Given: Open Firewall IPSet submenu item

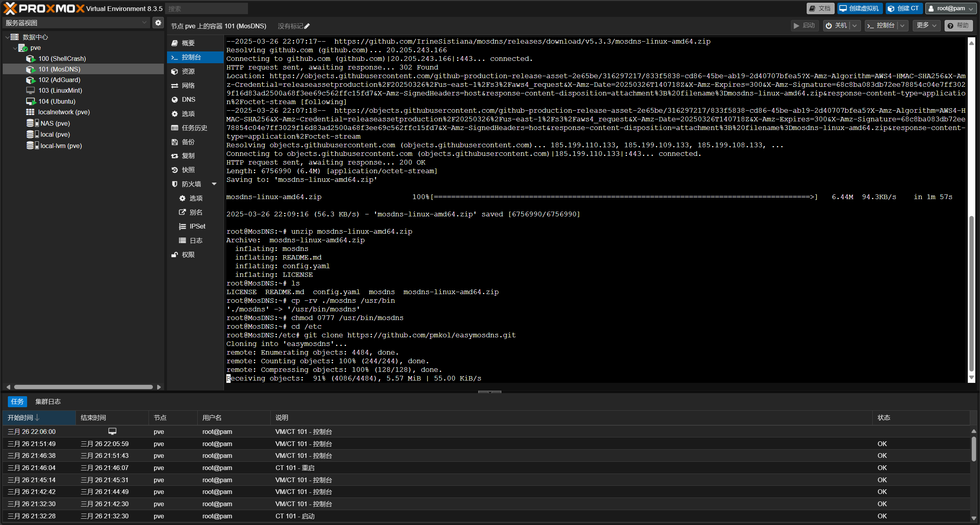Looking at the screenshot, I should (197, 227).
